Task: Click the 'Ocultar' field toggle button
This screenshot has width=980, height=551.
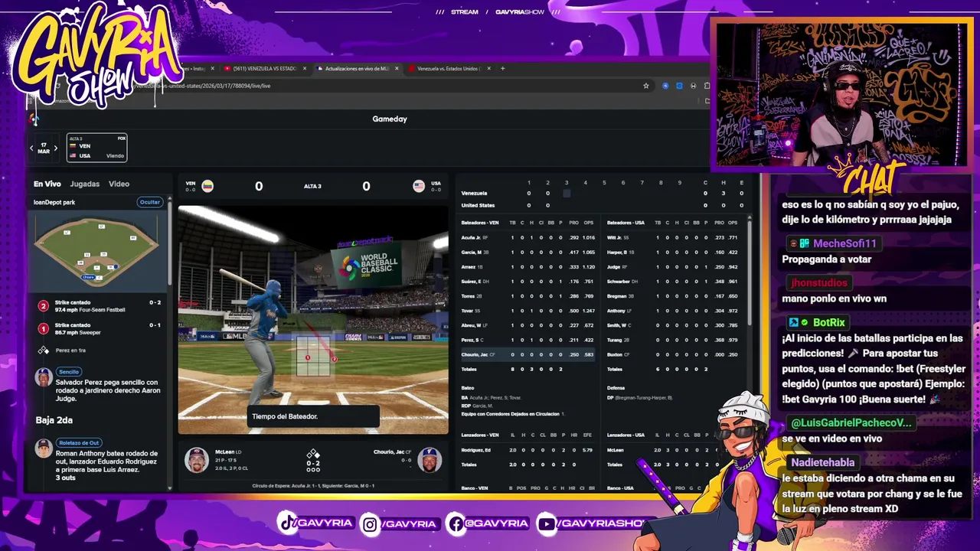Action: click(x=150, y=202)
